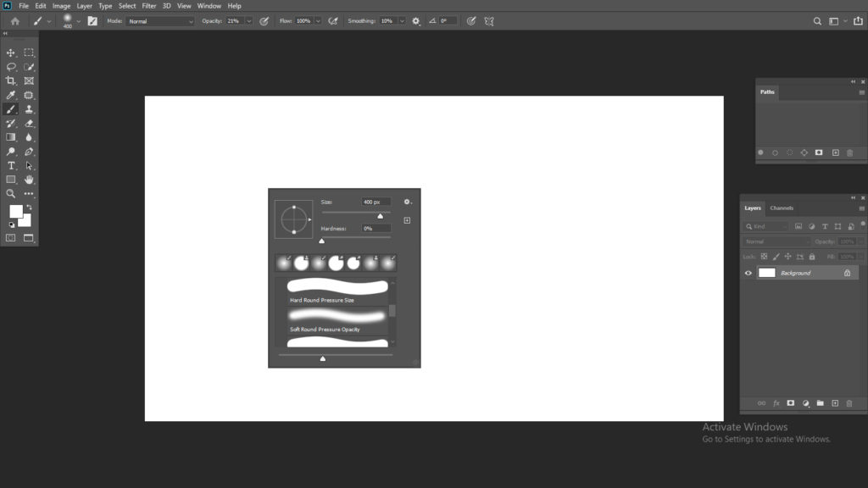868x488 pixels.
Task: Select the Paths tab
Action: click(767, 91)
